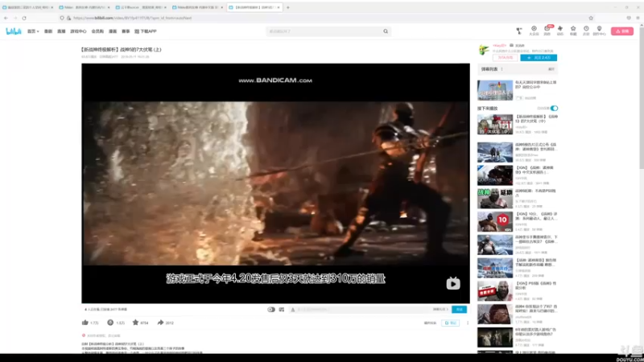The height and width of the screenshot is (362, 644).
Task: Click the 笔记 notes button
Action: tap(451, 323)
